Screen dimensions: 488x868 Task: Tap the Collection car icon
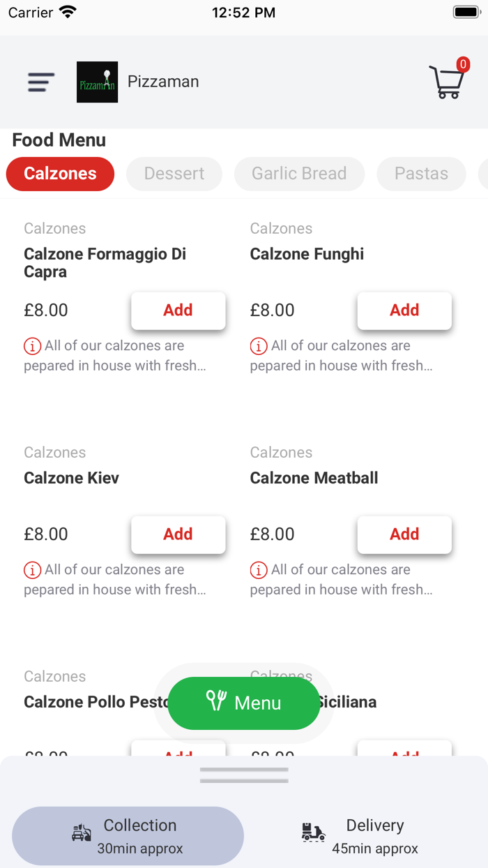click(82, 833)
